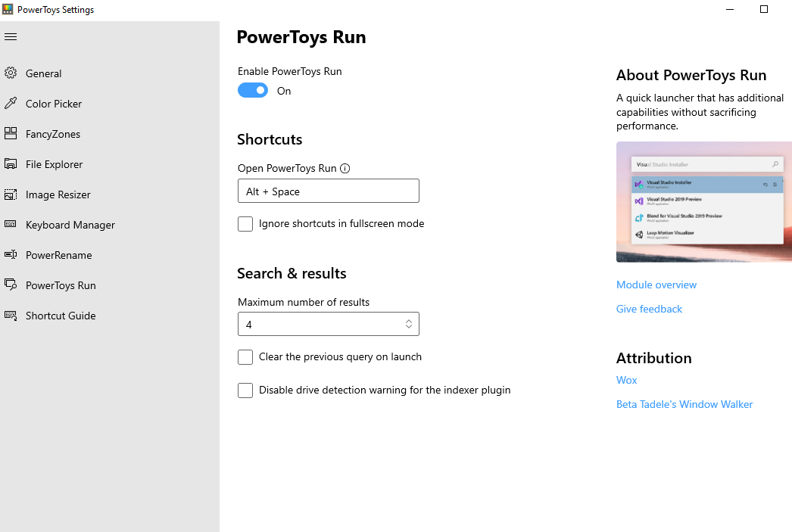Select the Color Picker module icon
Viewport: 792px width, 532px height.
click(11, 104)
